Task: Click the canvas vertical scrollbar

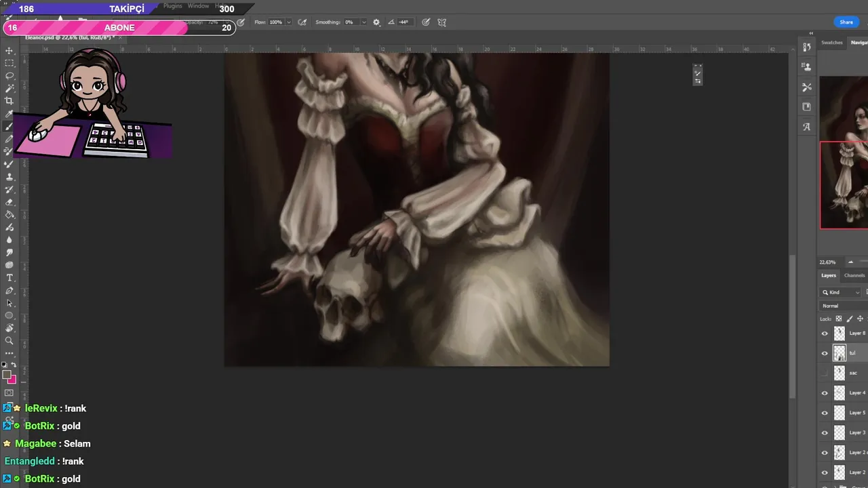Action: click(792, 327)
